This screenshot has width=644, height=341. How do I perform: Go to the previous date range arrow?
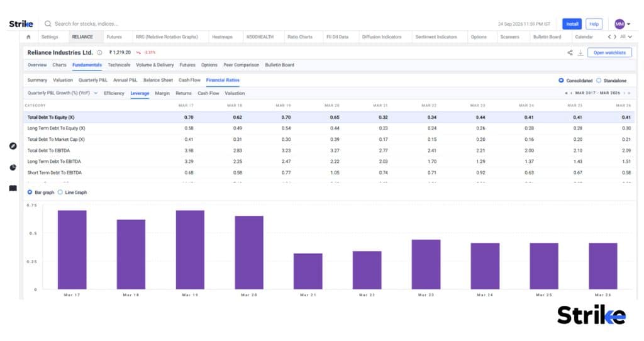[x=571, y=93]
